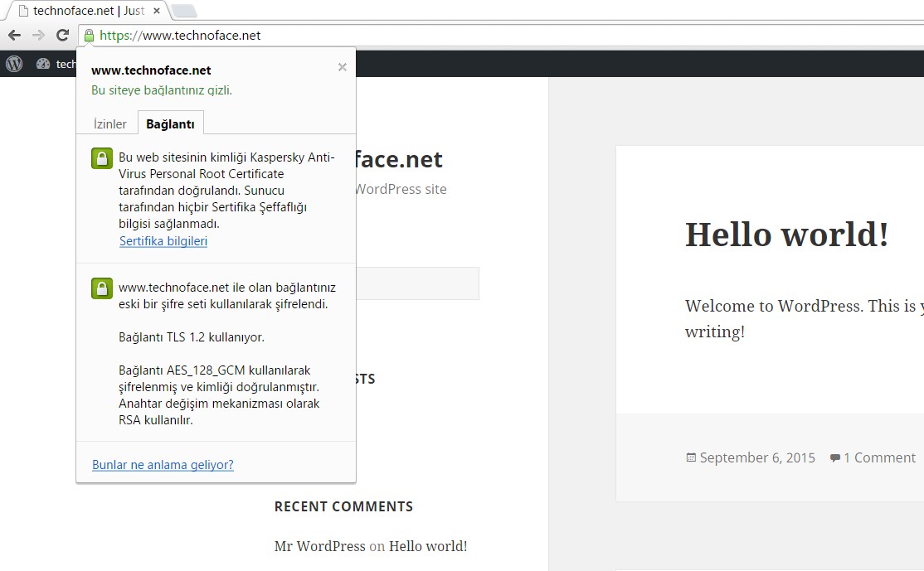Click the connection encryption padlock icon
Screen dimensions: 924x571
pyautogui.click(x=102, y=288)
